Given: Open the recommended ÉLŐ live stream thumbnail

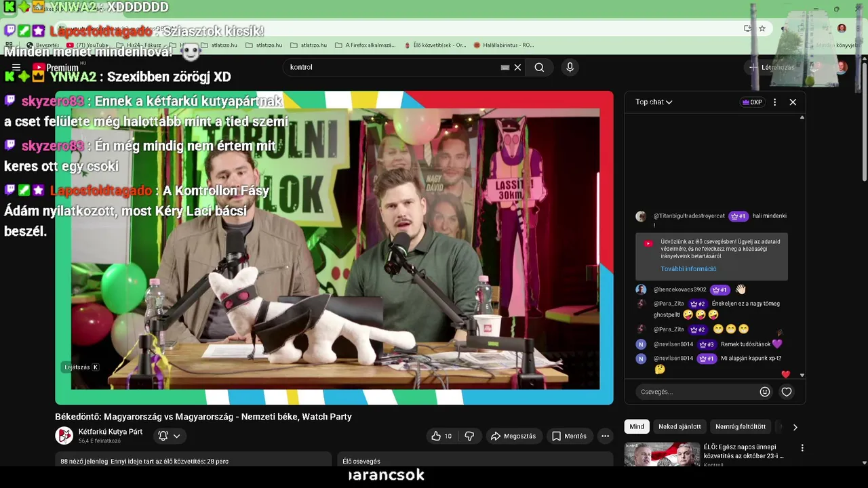Looking at the screenshot, I should (x=662, y=454).
